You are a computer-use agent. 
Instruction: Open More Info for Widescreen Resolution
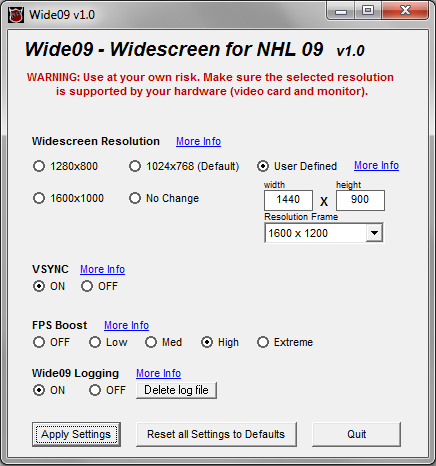pyautogui.click(x=198, y=141)
